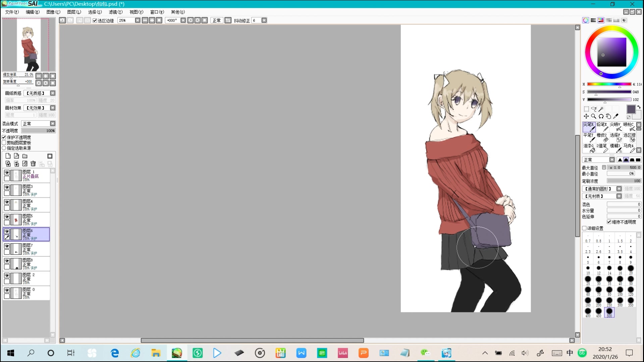Screen dimensions: 644x362
Task: Select the lasso selection tool
Action: (x=593, y=109)
